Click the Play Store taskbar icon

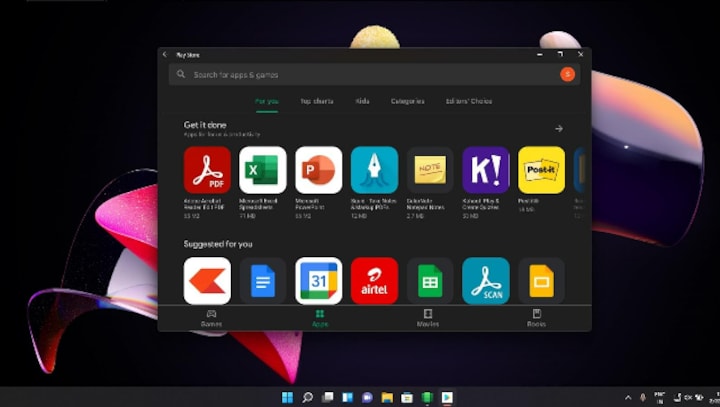447,397
